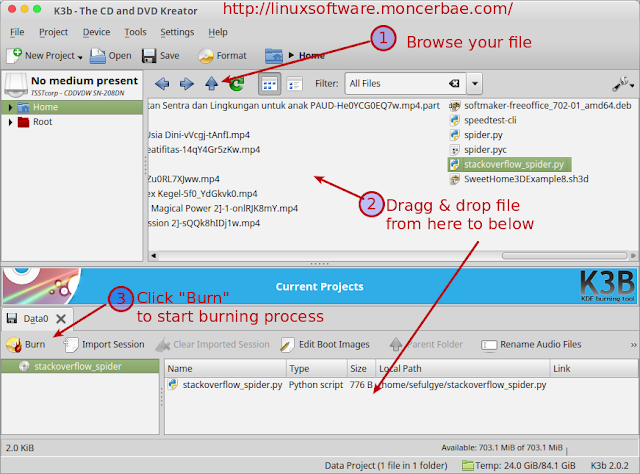Click Edit Boot Images button
The image size is (640, 474).
click(325, 345)
